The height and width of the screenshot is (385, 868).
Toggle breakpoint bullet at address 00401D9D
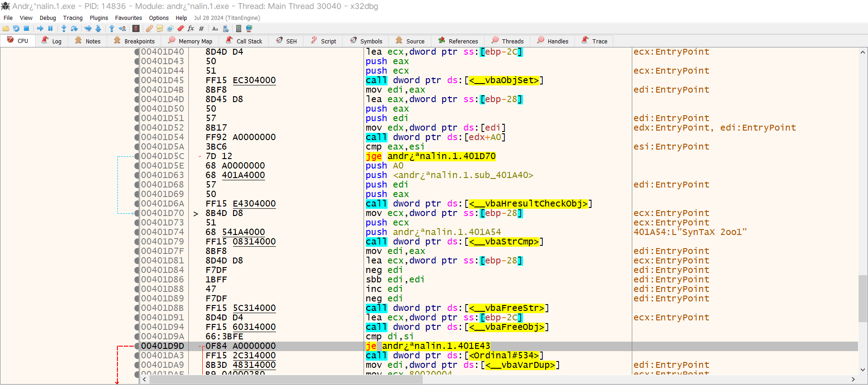137,346
